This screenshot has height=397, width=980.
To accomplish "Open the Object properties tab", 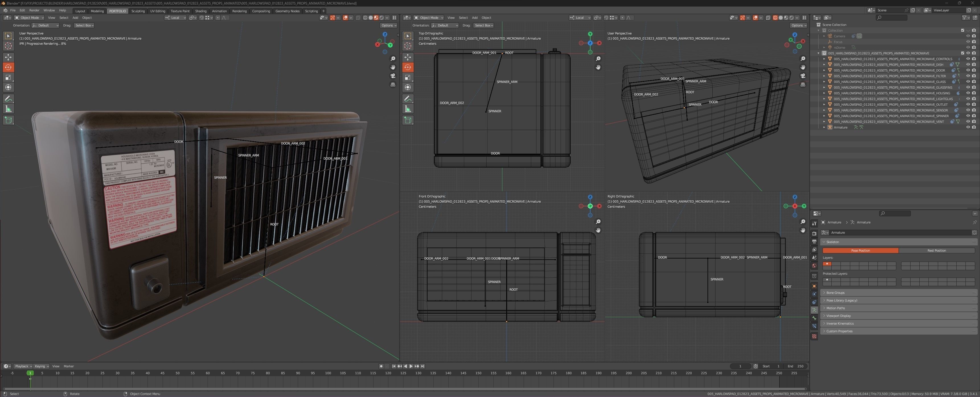I will pyautogui.click(x=814, y=286).
